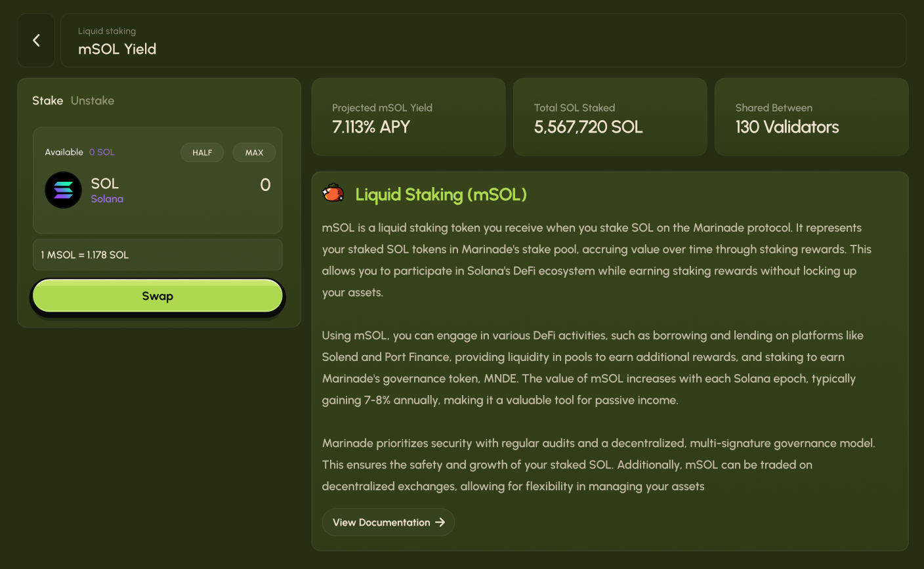Click the Marinade mascot icon
Screen dimensions: 924x569
(333, 194)
